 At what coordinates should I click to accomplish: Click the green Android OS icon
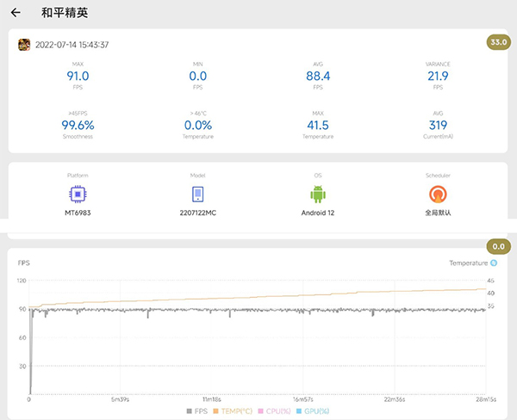click(318, 194)
